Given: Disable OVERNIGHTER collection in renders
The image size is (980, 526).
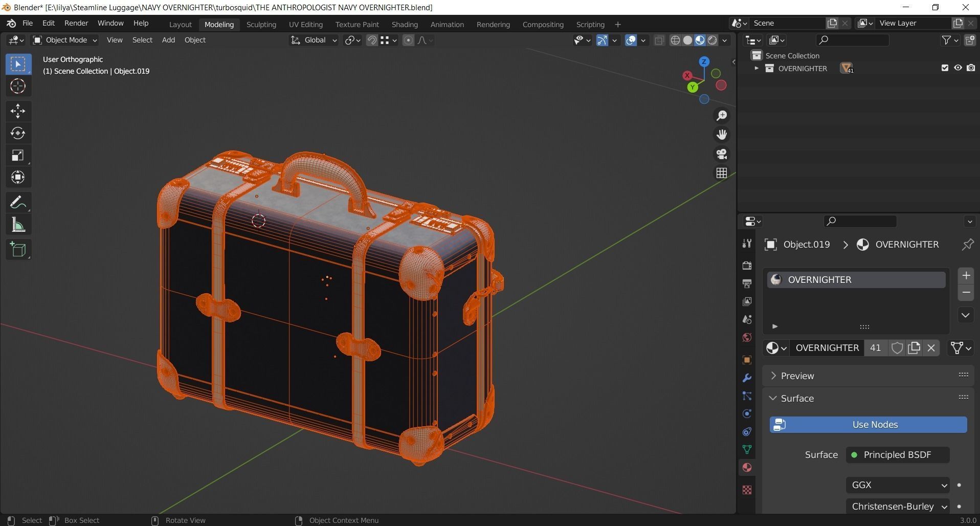Looking at the screenshot, I should point(971,68).
